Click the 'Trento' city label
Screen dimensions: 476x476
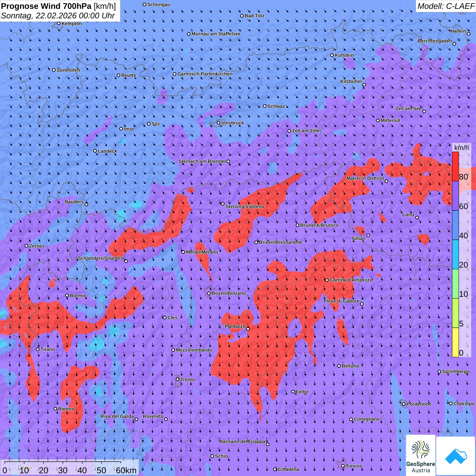tap(188, 379)
